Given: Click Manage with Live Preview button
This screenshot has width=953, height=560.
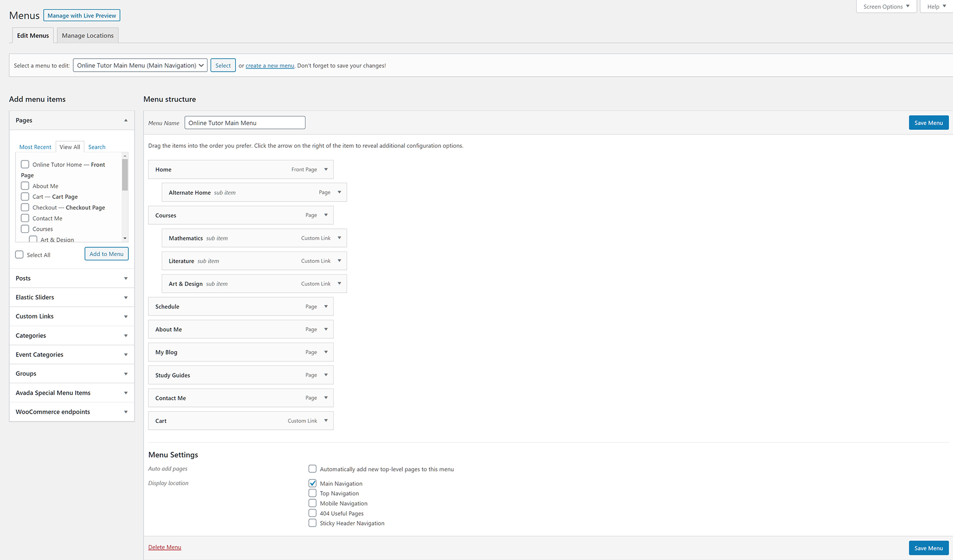Looking at the screenshot, I should pyautogui.click(x=82, y=15).
